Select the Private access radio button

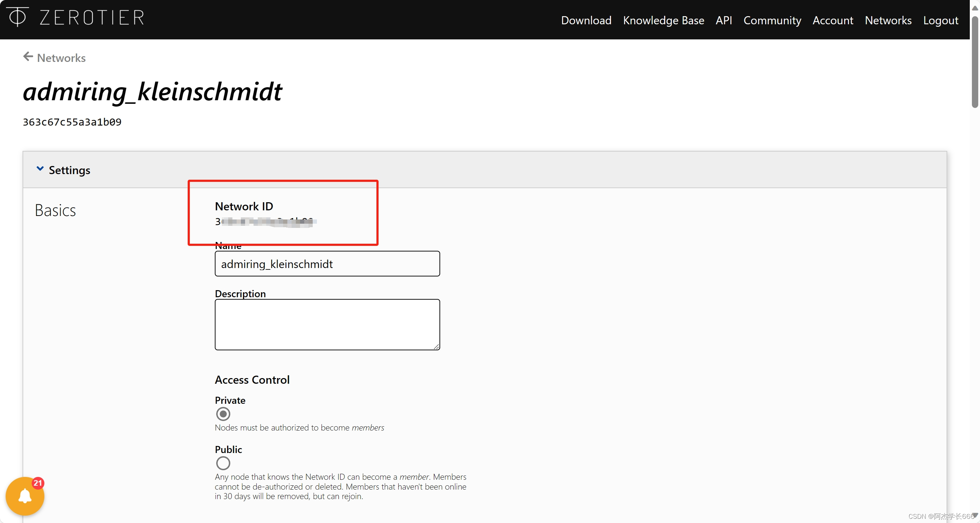pos(223,414)
